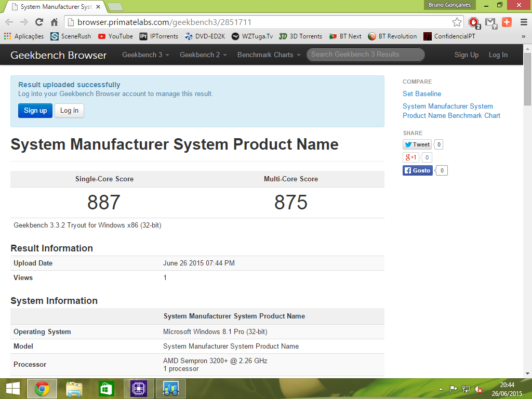Click the Facebook Gosto button

click(x=418, y=170)
